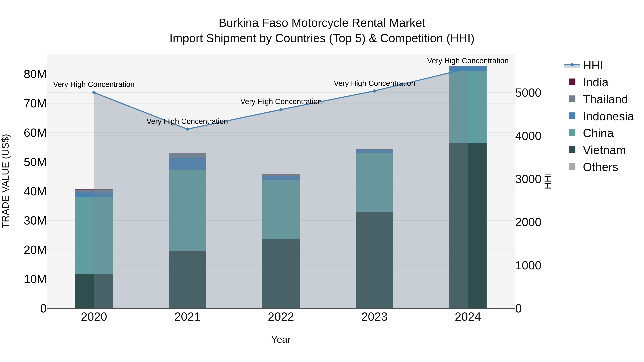
Task: Click the Indonesia segment atop 2024 bar
Action: click(x=468, y=68)
